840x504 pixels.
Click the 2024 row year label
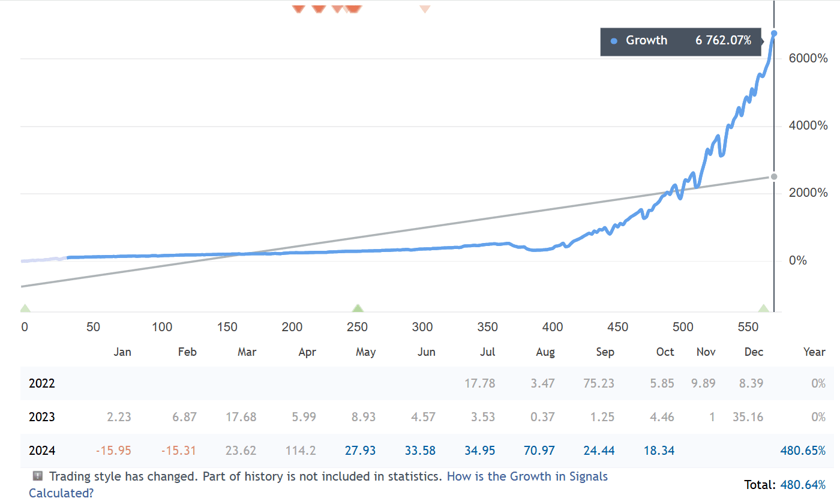42,451
